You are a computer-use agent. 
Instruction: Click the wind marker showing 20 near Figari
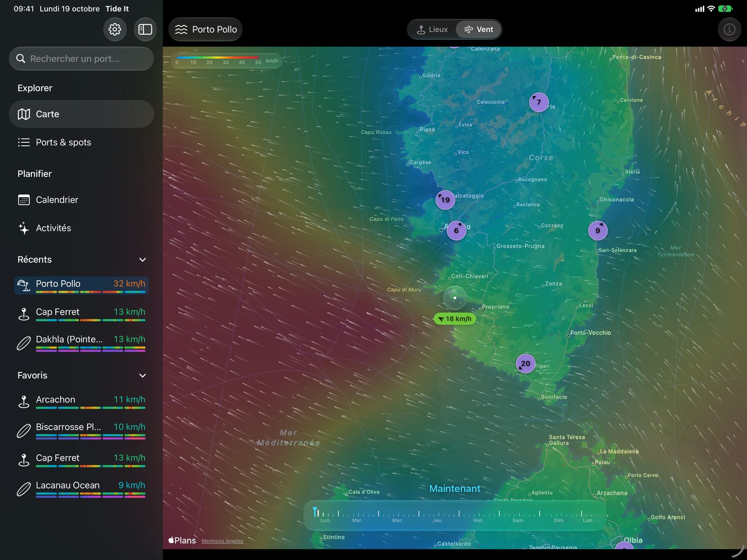click(525, 363)
